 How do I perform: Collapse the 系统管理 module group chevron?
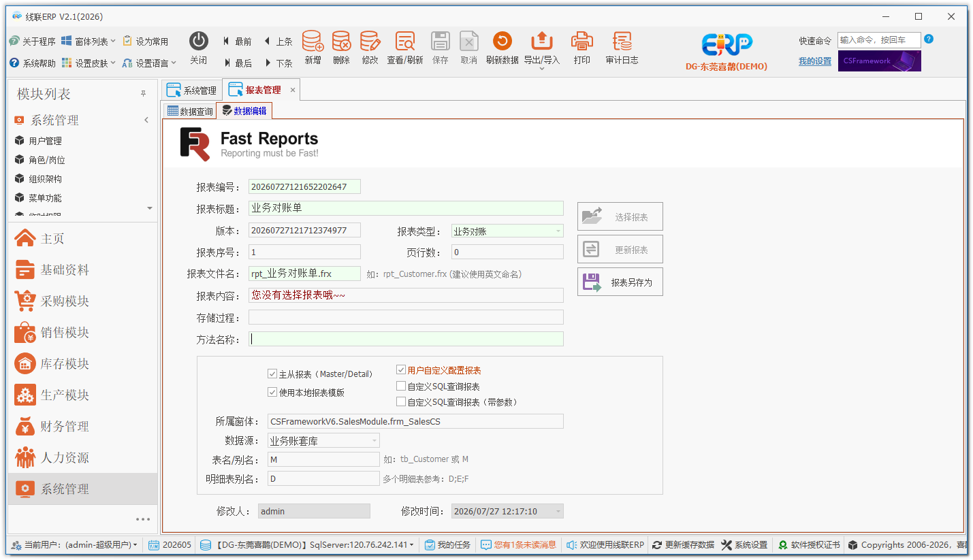click(x=146, y=120)
